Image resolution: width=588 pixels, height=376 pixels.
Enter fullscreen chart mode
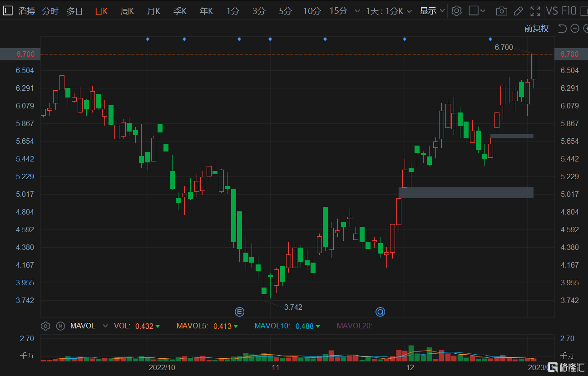pos(535,11)
